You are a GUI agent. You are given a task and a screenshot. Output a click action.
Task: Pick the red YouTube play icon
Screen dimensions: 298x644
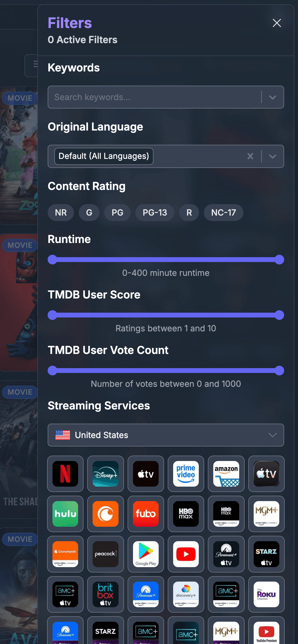[x=186, y=554]
